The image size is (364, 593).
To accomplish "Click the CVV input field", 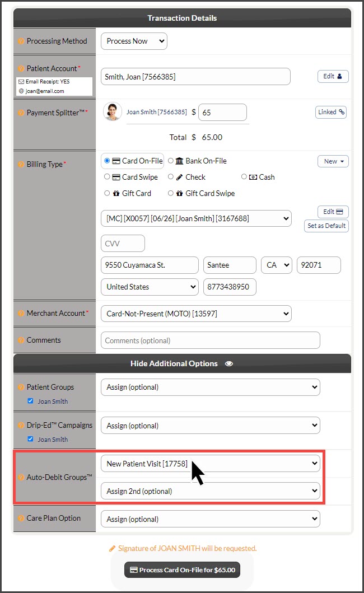I will (x=123, y=244).
